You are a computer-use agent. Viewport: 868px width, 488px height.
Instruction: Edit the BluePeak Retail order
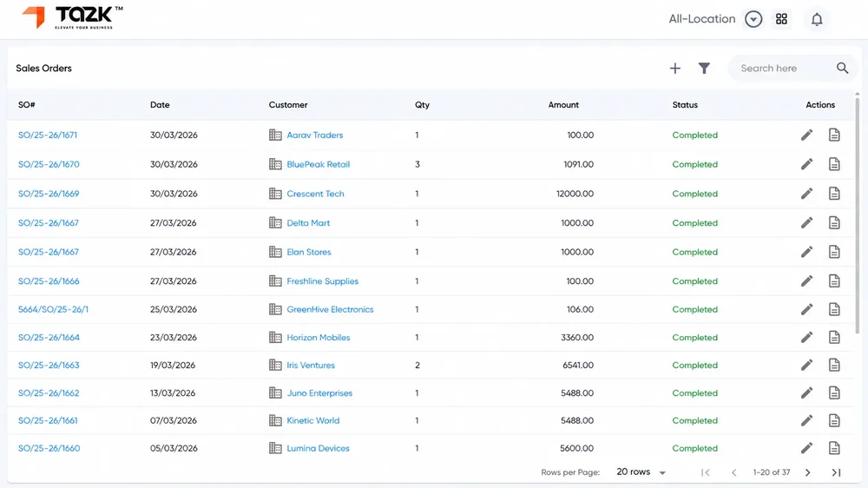pos(806,164)
